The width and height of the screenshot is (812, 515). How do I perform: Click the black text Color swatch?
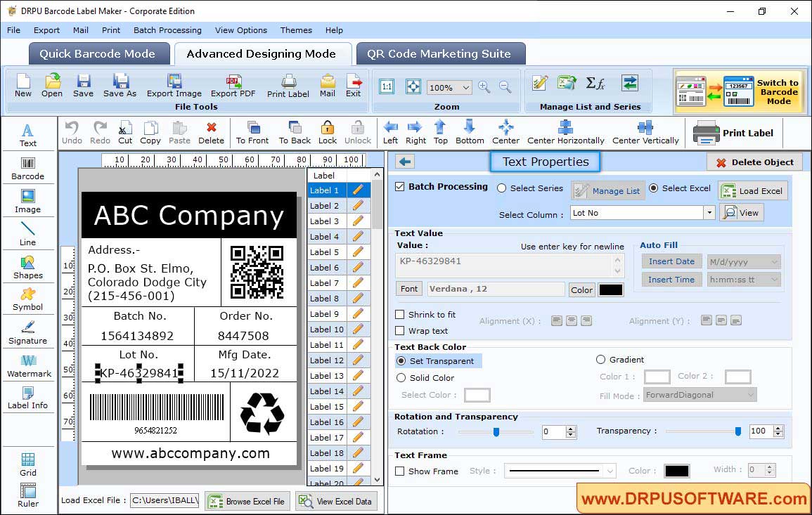coord(610,290)
